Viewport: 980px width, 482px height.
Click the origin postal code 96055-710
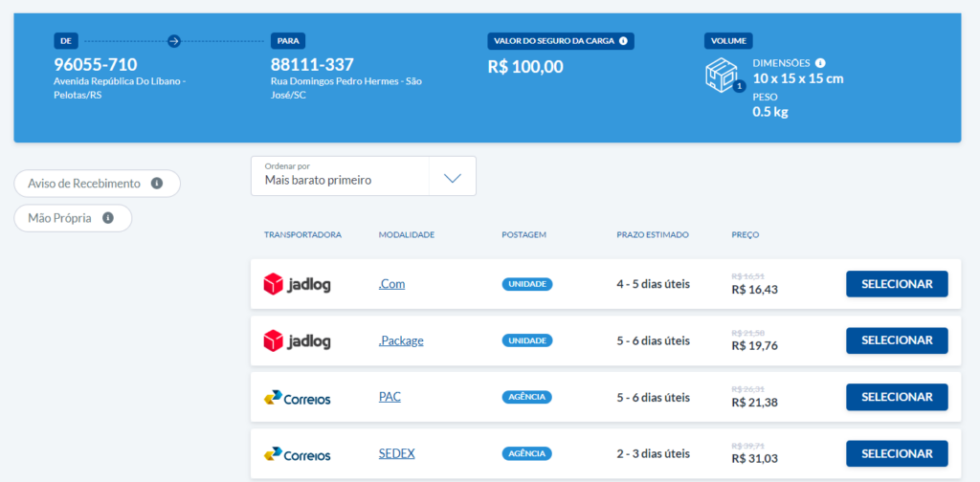pos(96,65)
